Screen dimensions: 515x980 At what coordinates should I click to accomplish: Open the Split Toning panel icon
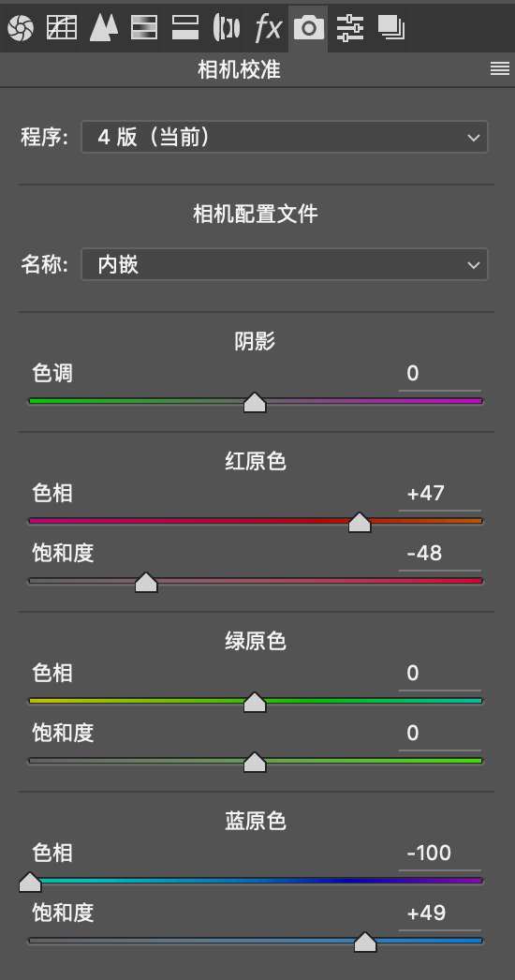[x=185, y=28]
